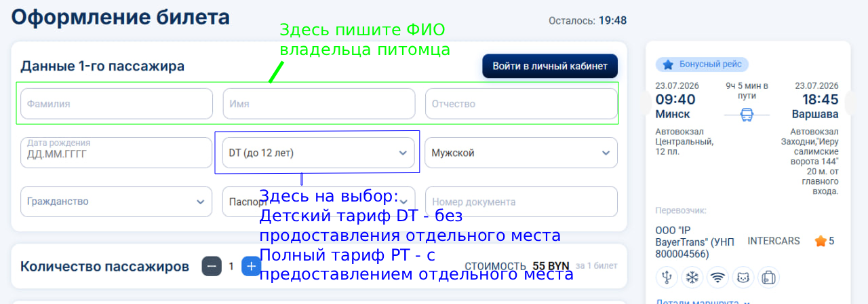The height and width of the screenshot is (304, 868).
Task: Click the air conditioning snowflake icon
Action: (692, 277)
